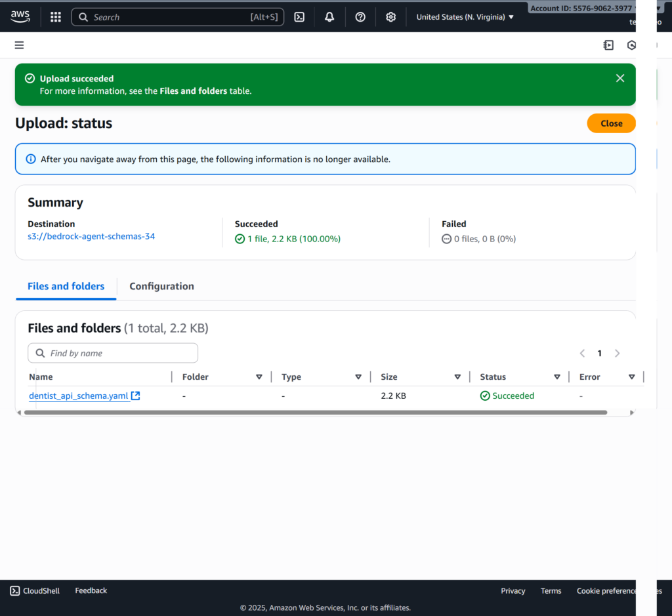
Task: Click the AWS logo home icon
Action: tap(20, 17)
